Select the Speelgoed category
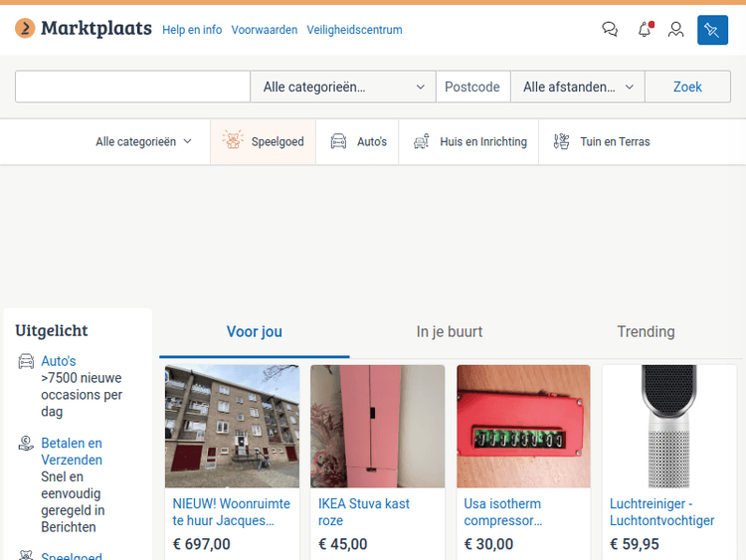This screenshot has width=746, height=560. tap(264, 142)
